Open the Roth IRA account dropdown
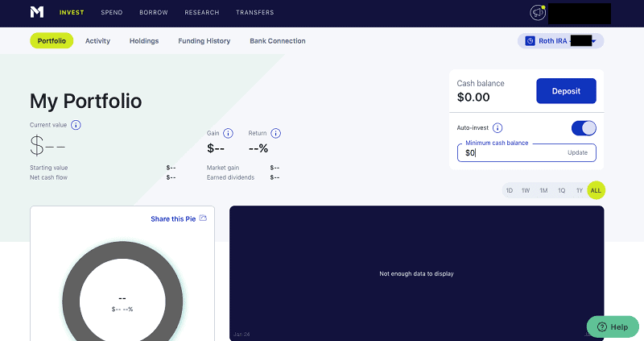 coord(562,40)
